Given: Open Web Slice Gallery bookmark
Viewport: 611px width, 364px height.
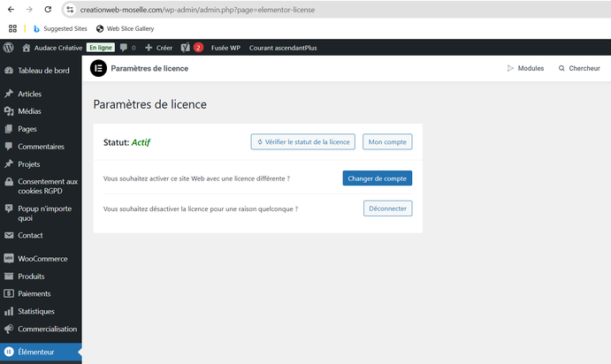Looking at the screenshot, I should tap(124, 28).
